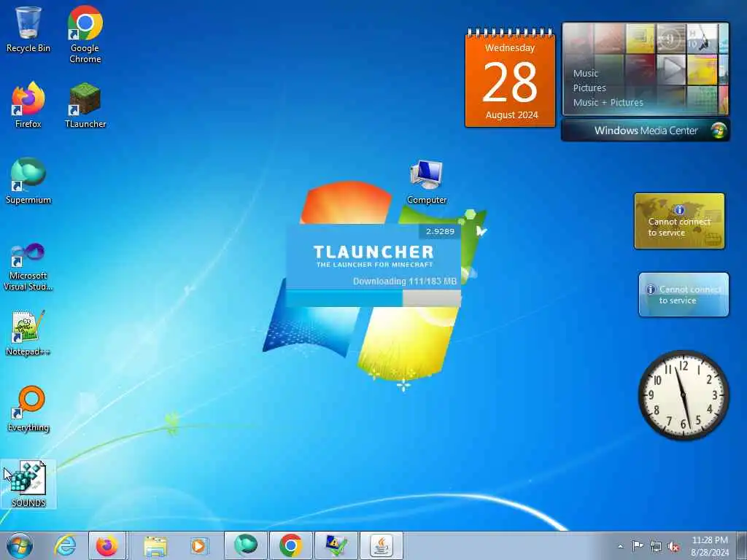The height and width of the screenshot is (560, 747).
Task: Switch to the Java taskbar program
Action: (x=381, y=545)
